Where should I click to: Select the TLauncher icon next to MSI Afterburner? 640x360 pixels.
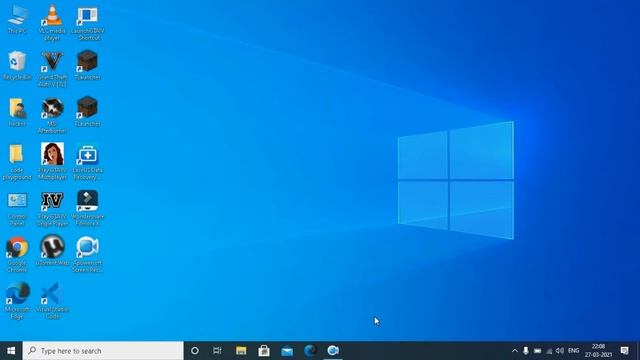point(87,112)
